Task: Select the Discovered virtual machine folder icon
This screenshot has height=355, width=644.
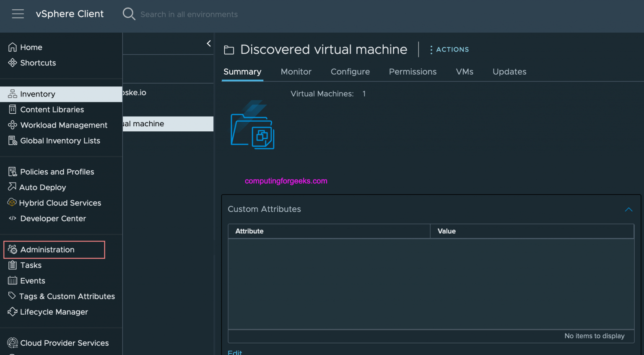Action: [229, 50]
